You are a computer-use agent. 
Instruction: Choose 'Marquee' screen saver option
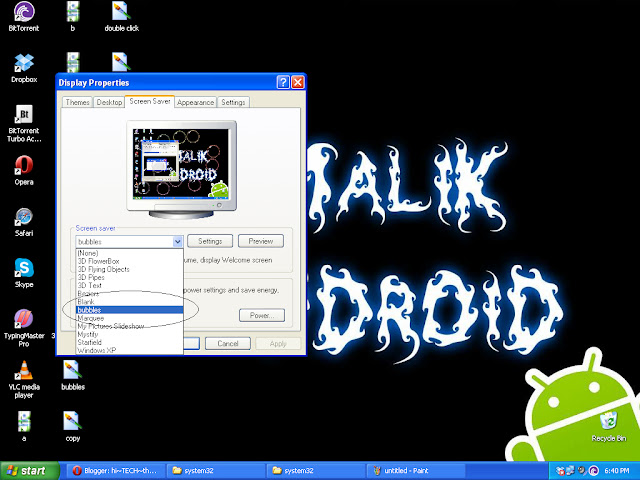tap(129, 318)
